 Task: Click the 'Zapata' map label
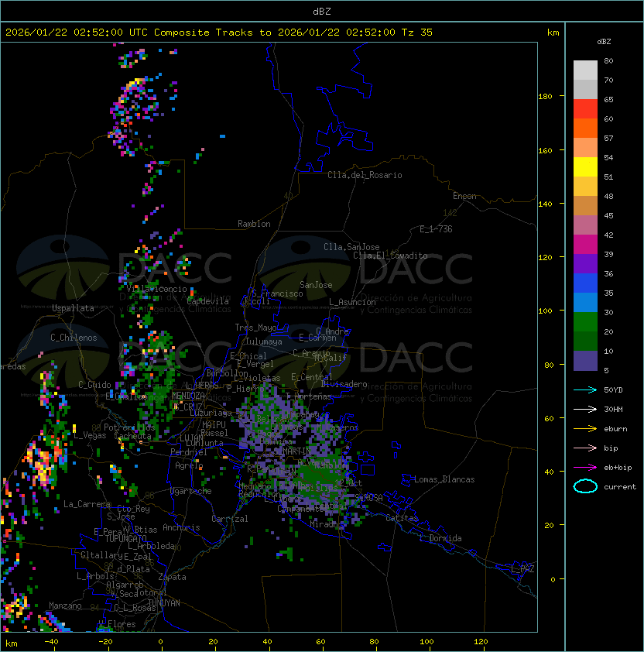[x=172, y=577]
